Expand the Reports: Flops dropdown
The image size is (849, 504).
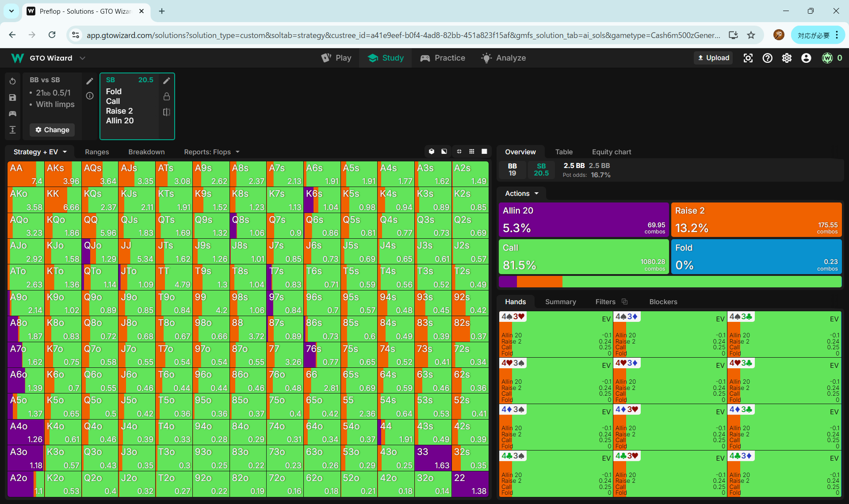(211, 152)
